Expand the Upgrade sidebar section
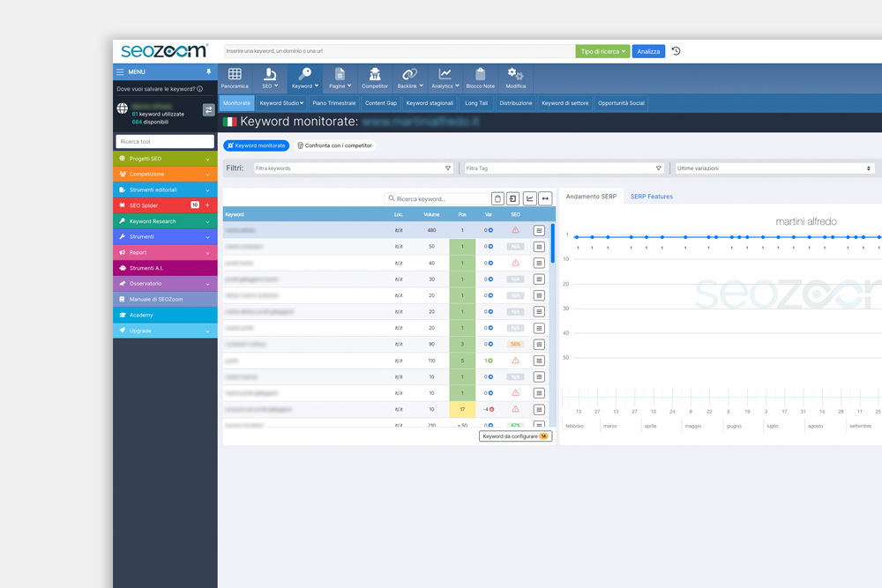This screenshot has height=588, width=882. click(165, 331)
